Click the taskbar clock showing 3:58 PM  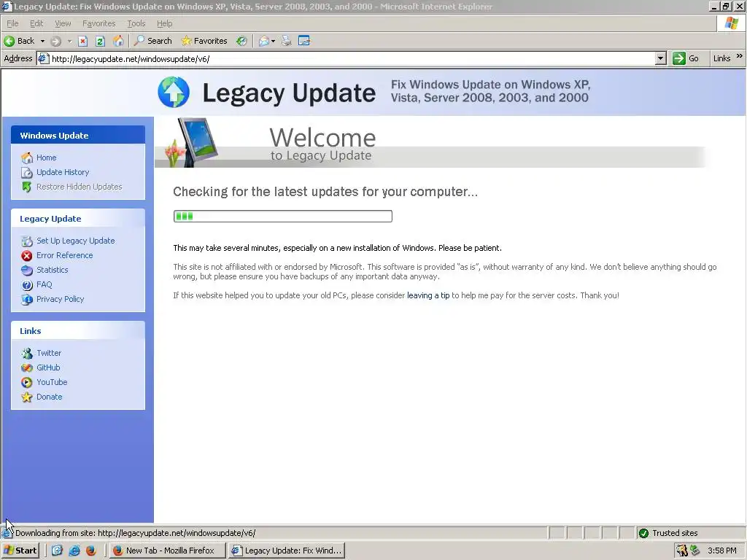coord(721,551)
